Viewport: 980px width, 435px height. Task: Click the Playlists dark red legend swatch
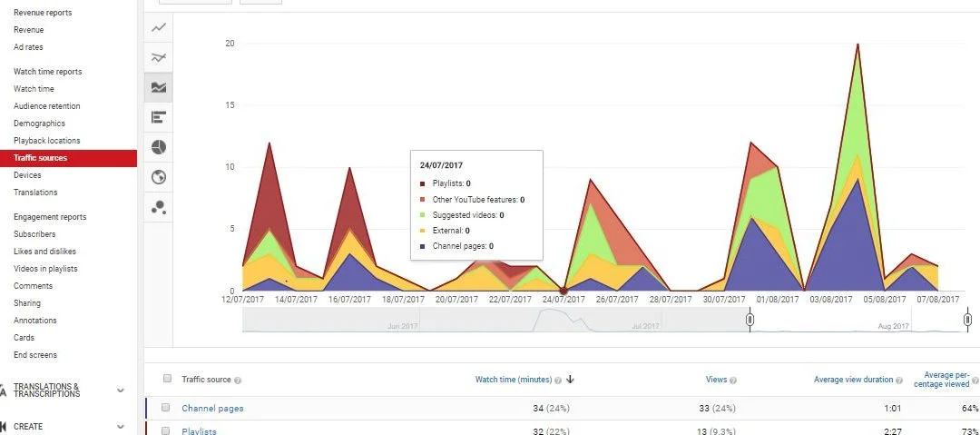point(423,184)
